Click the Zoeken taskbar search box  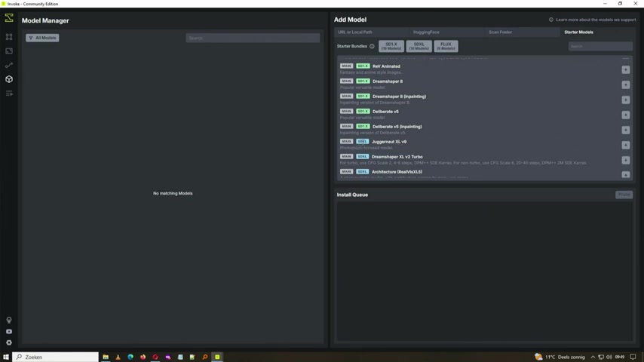coord(56,357)
